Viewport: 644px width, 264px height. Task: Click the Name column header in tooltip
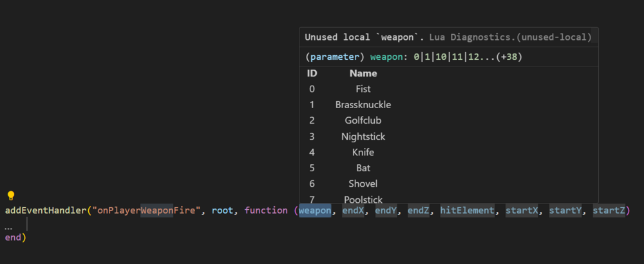pos(363,73)
